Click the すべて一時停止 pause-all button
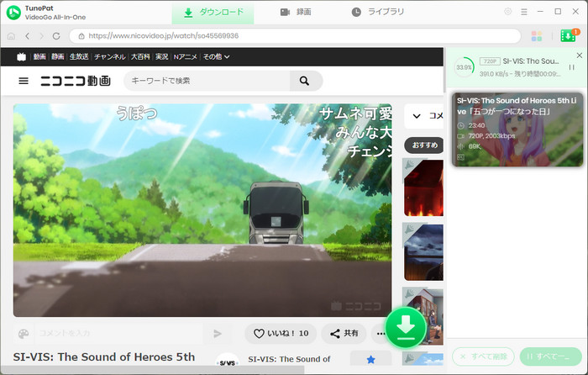588x375 pixels. pyautogui.click(x=551, y=357)
